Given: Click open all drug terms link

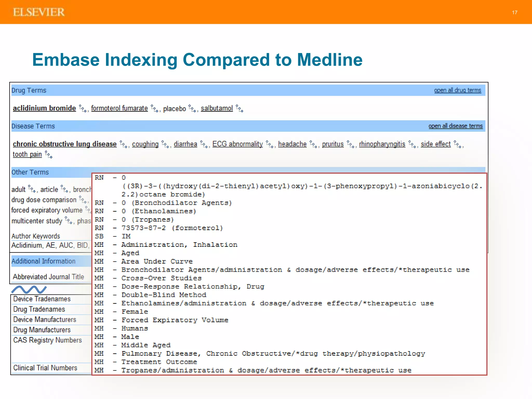Looking at the screenshot, I should pyautogui.click(x=458, y=90).
